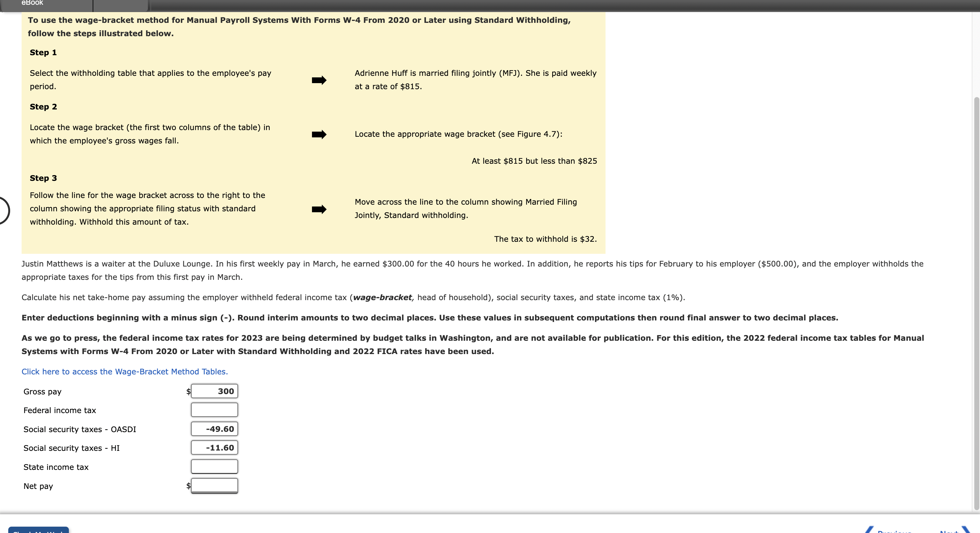Click 'Click here to access the Wage-Bracket Method Tables' link

[125, 371]
